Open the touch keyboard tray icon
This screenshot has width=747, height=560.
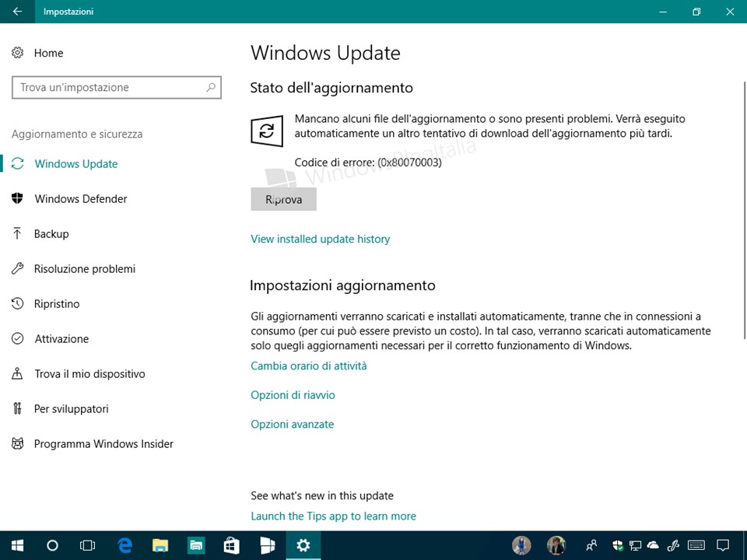696,545
